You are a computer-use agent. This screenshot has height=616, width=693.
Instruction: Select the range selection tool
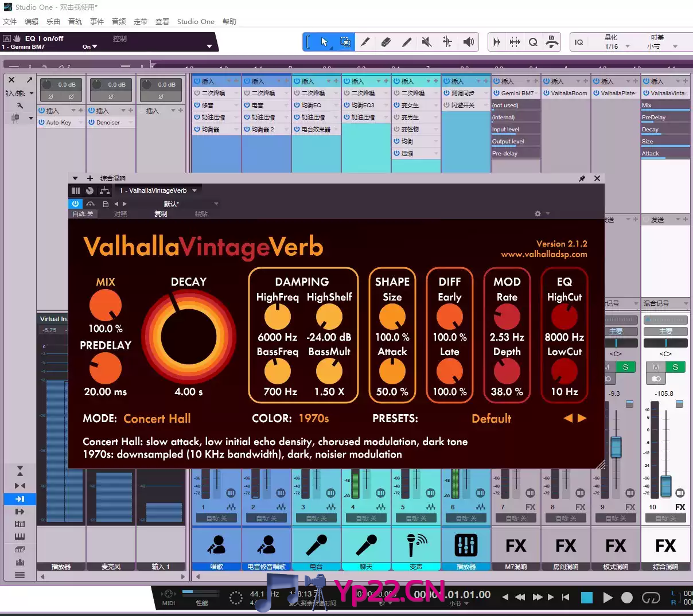[x=345, y=42]
